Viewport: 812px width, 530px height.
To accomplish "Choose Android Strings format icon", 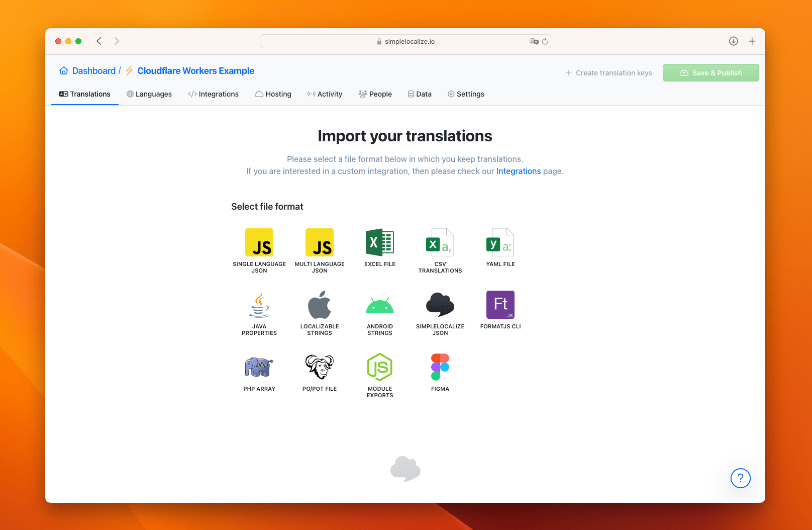I will click(x=380, y=305).
